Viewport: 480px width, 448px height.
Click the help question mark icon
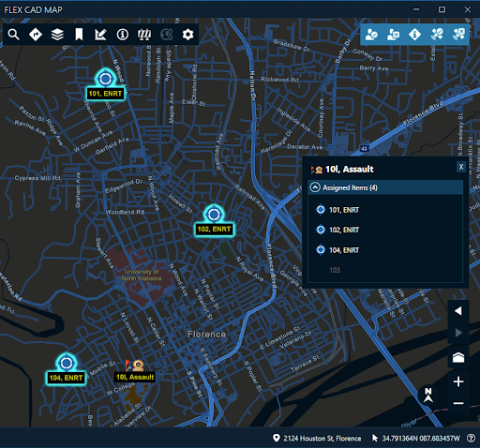tap(471, 438)
